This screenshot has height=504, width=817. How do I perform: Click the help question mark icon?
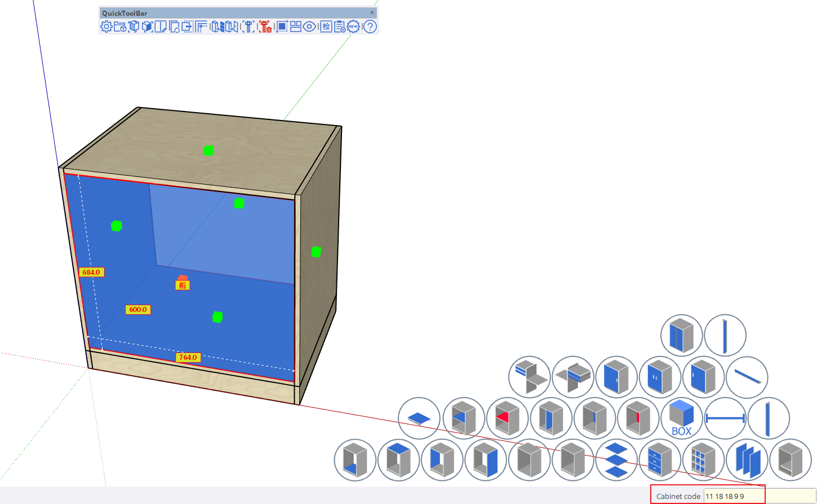(370, 26)
